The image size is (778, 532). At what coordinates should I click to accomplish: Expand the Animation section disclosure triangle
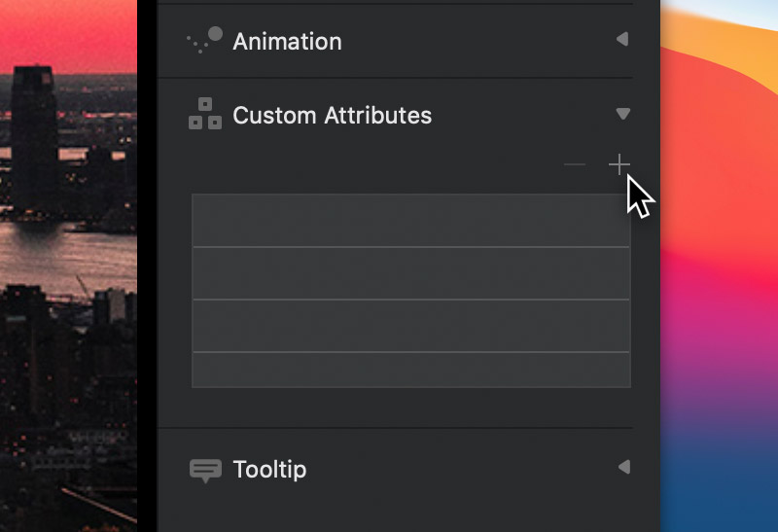622,39
